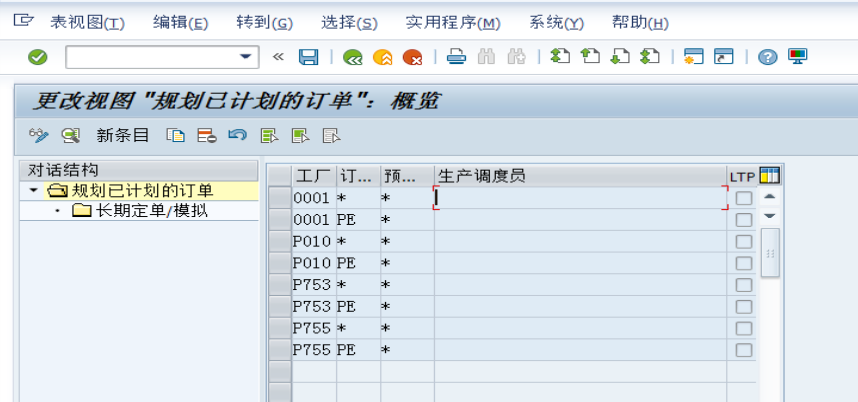
Task: Click the green Back icon
Action: [352, 57]
